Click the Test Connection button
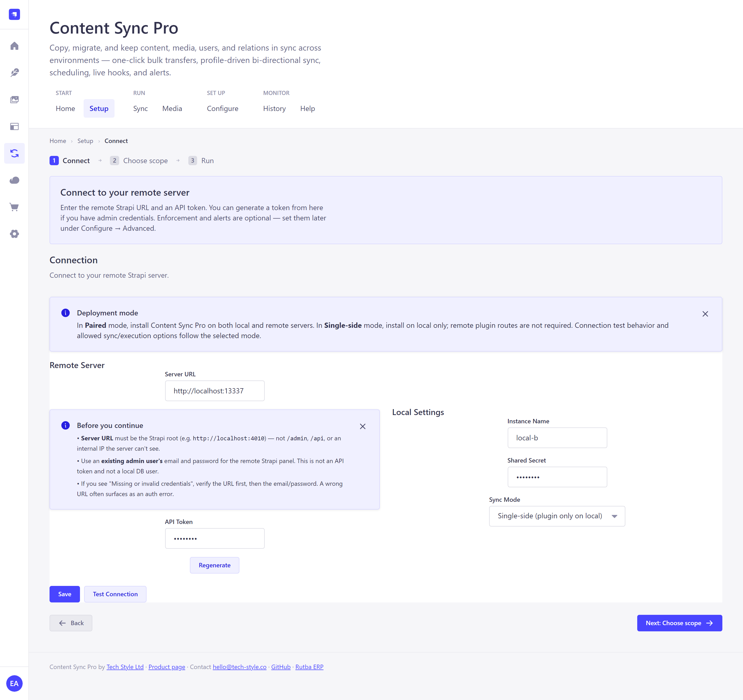This screenshot has width=743, height=700. [x=115, y=594]
